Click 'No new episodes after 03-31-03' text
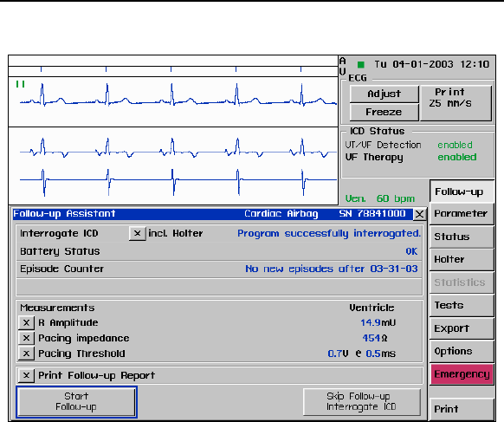This screenshot has width=504, height=422. point(332,269)
